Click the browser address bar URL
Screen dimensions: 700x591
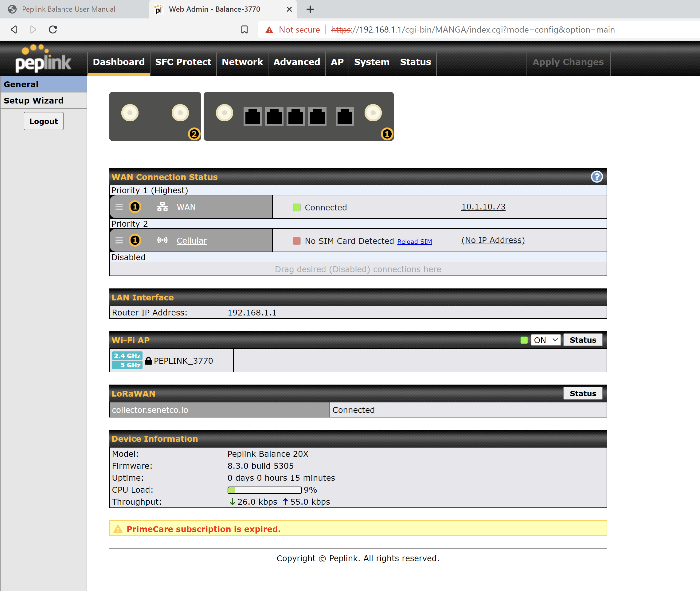click(x=473, y=29)
